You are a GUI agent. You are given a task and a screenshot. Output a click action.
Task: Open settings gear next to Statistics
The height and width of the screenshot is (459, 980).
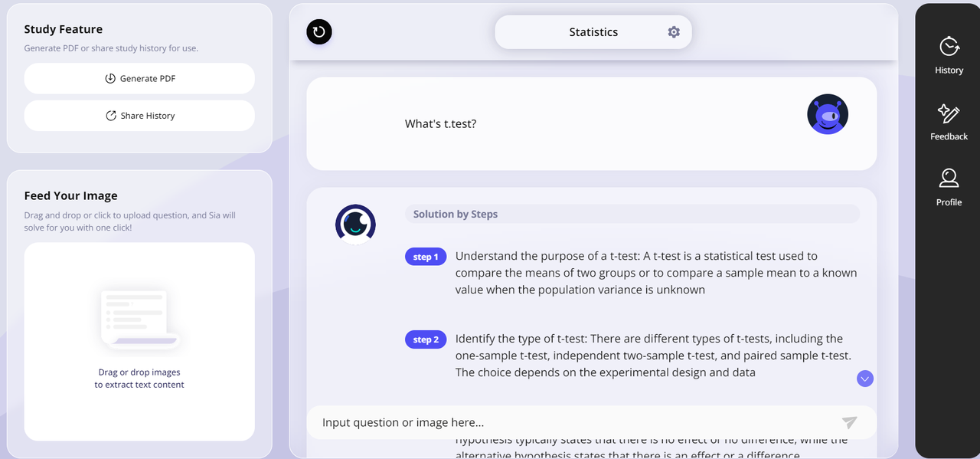(x=674, y=32)
